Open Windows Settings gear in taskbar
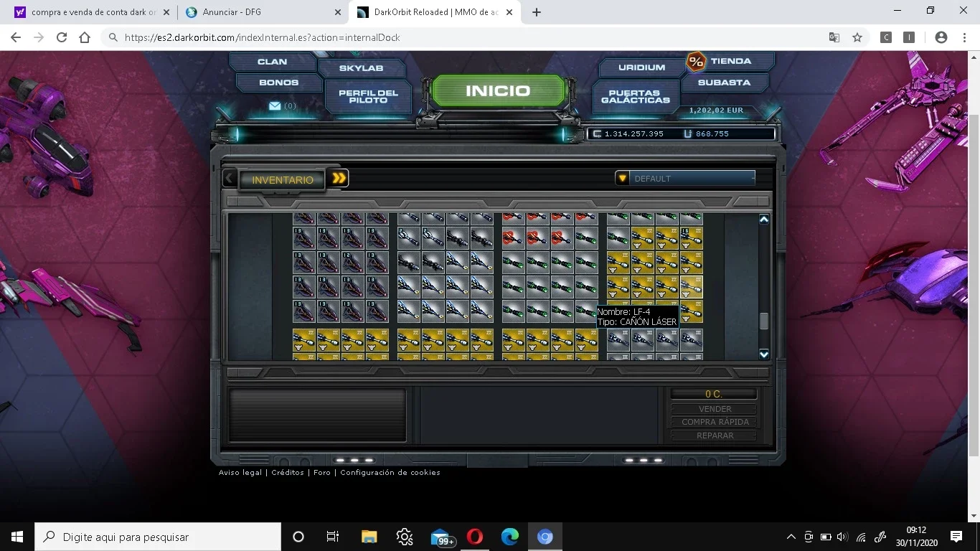Image resolution: width=980 pixels, height=551 pixels. (404, 537)
